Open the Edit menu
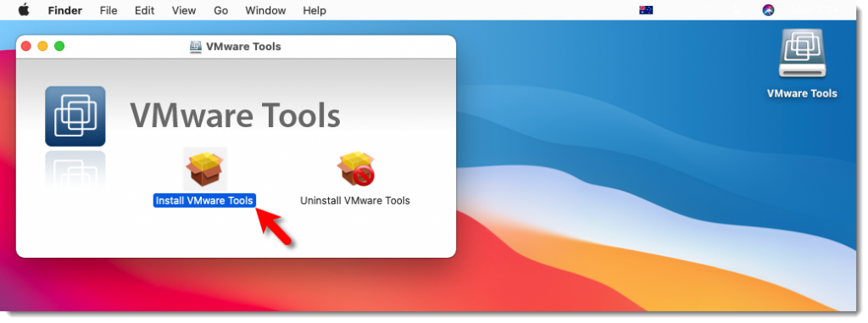Image resolution: width=868 pixels, height=323 pixels. [x=144, y=10]
